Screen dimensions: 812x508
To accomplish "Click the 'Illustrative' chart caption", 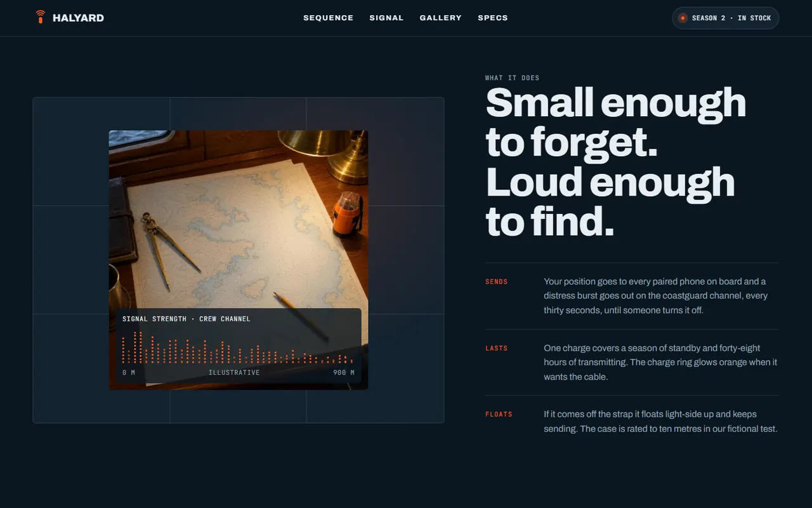I will tap(234, 373).
